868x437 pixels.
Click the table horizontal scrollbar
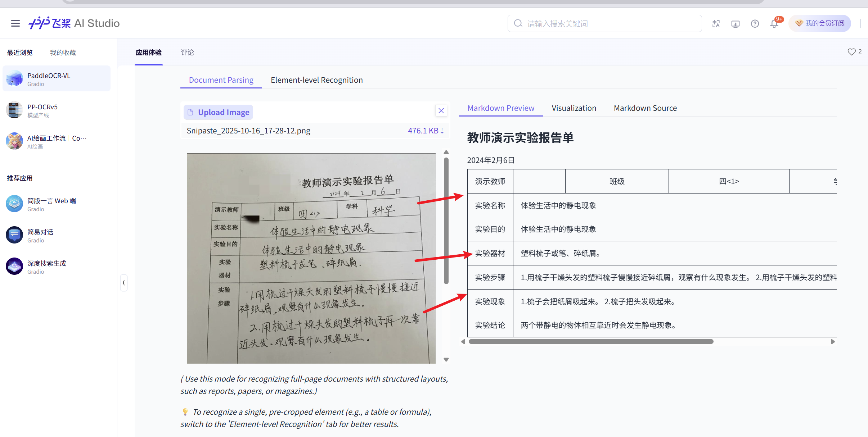590,342
